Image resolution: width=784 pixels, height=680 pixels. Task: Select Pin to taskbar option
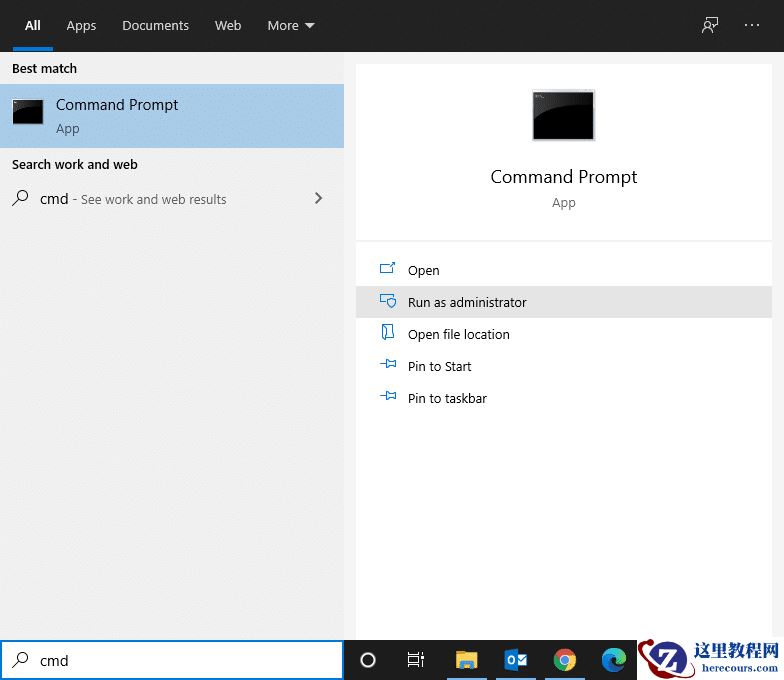pyautogui.click(x=447, y=398)
